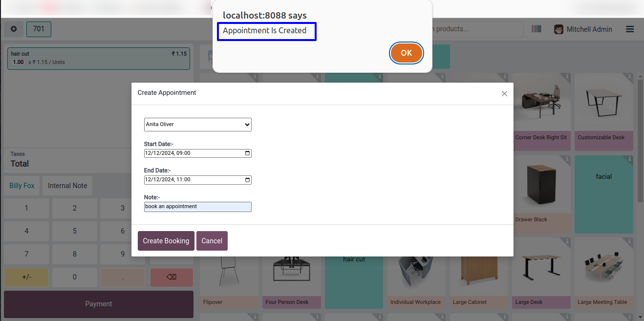The width and height of the screenshot is (644, 321).
Task: Click the Create Booking button
Action: click(166, 241)
